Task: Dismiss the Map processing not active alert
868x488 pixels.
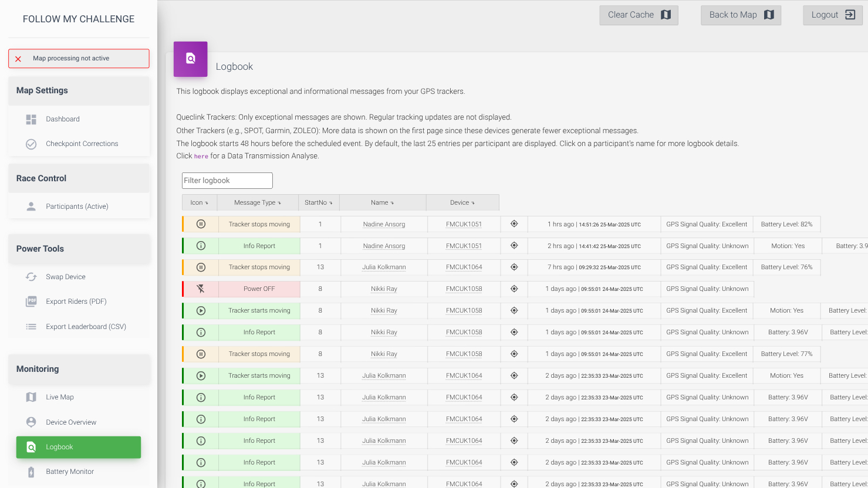Action: click(18, 59)
